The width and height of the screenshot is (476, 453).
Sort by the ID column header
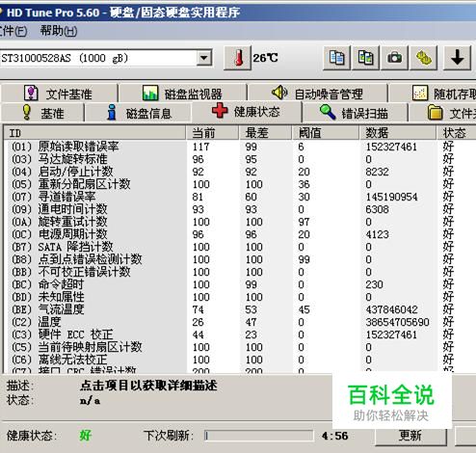[x=94, y=133]
